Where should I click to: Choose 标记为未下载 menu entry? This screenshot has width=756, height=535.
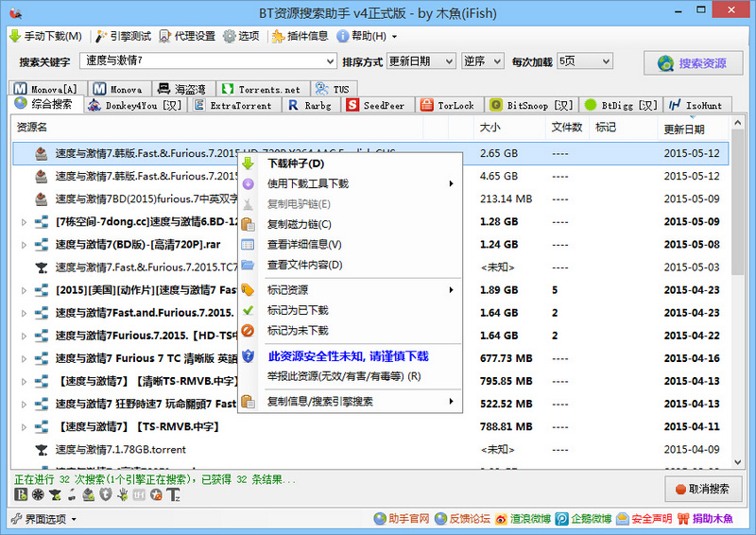(350, 331)
